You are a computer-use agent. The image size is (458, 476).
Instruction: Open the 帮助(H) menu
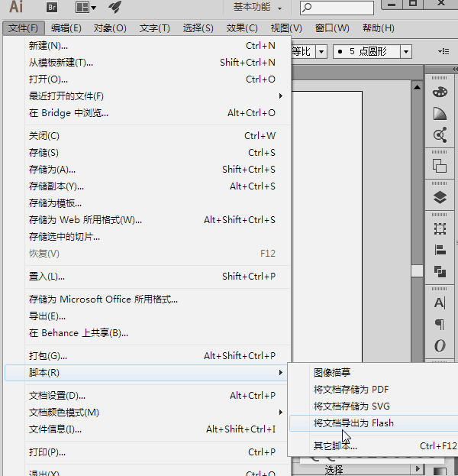coord(378,28)
